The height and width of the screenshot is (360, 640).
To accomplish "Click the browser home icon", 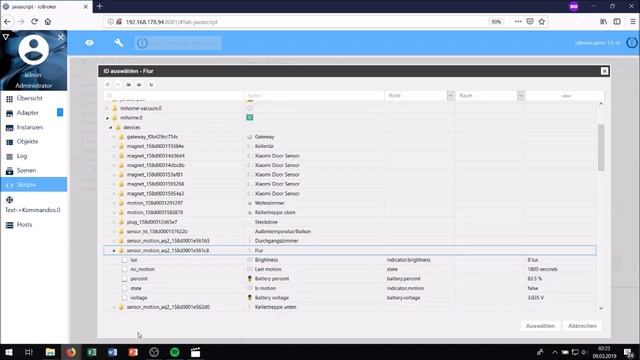I will point(48,22).
